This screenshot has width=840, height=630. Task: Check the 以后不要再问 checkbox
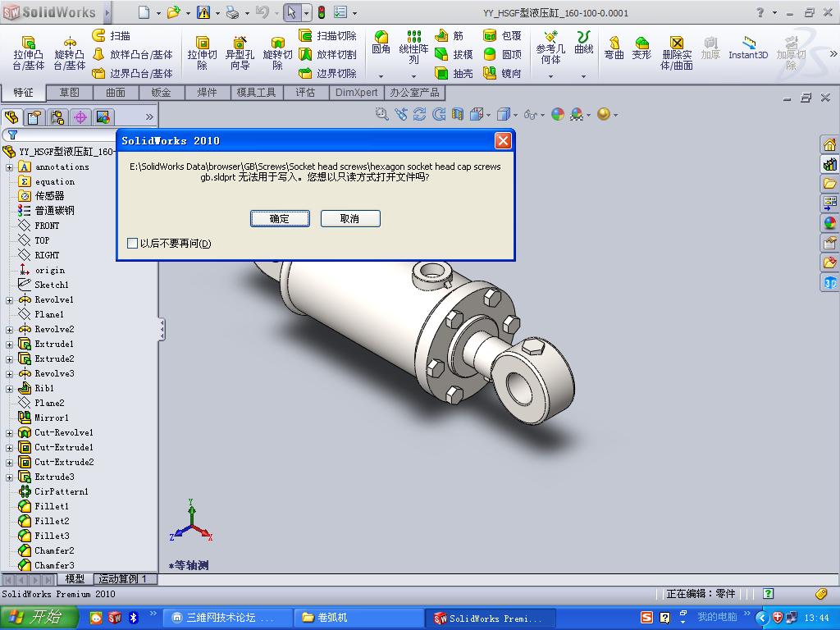tap(132, 243)
